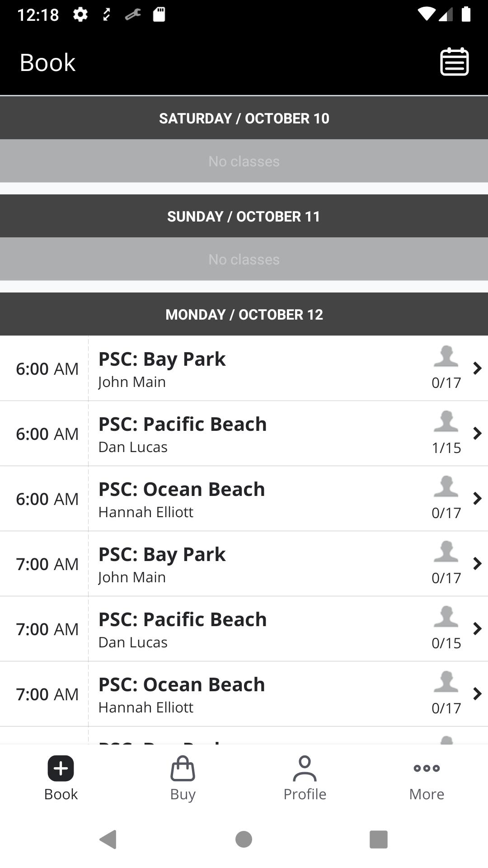Open the calendar view icon in header
This screenshot has height=868, width=488.
(x=454, y=61)
